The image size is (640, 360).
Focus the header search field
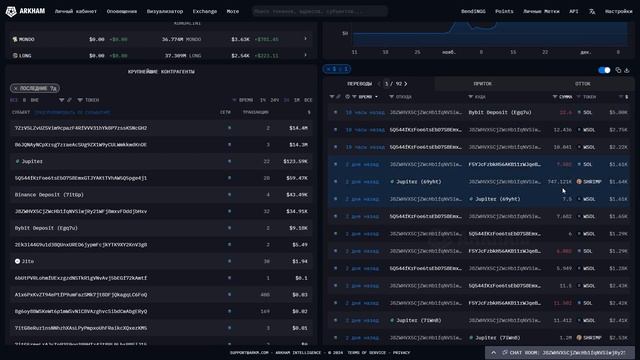click(x=320, y=11)
